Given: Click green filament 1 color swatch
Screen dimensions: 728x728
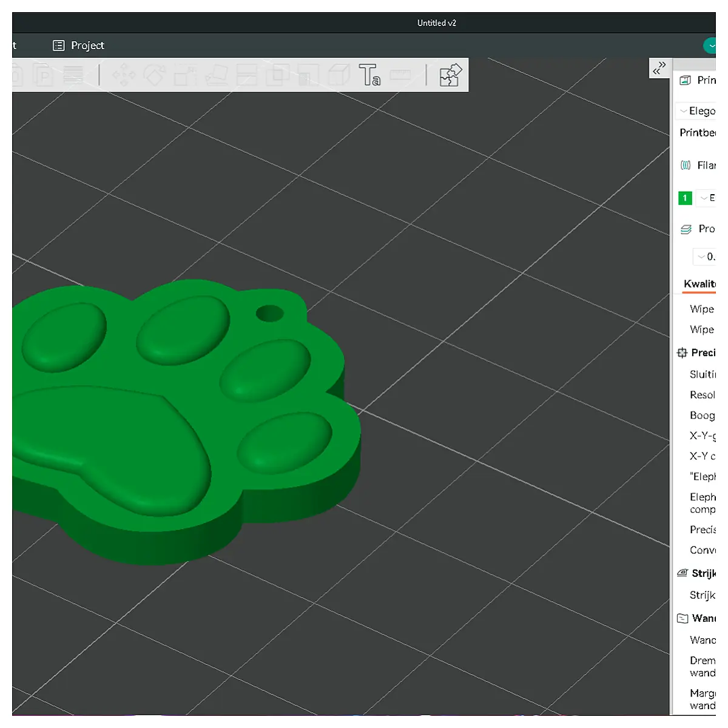Looking at the screenshot, I should point(685,198).
